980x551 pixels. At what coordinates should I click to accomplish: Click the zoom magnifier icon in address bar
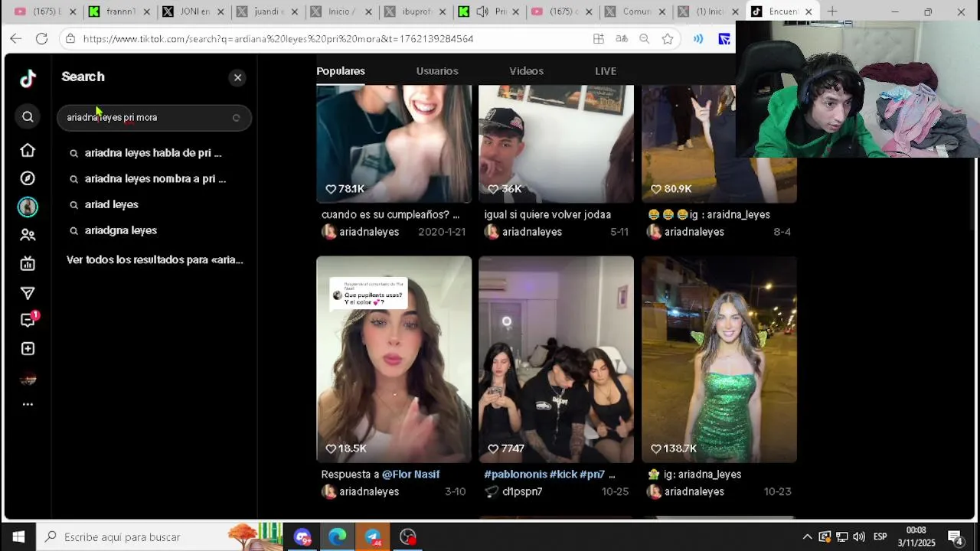coord(645,39)
